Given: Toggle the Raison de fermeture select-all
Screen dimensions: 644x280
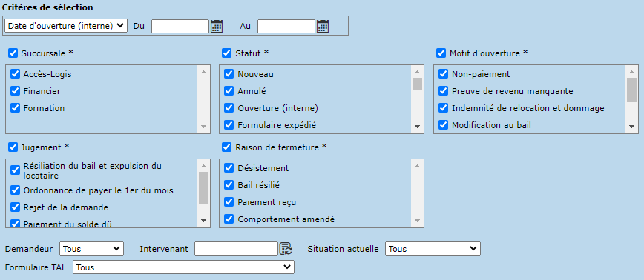Looking at the screenshot, I should [x=226, y=147].
